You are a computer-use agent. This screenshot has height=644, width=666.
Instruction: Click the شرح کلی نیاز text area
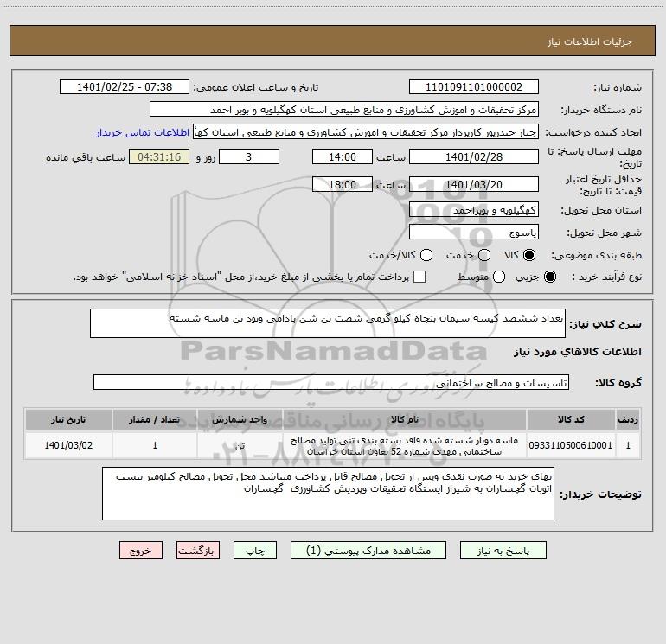[x=328, y=323]
